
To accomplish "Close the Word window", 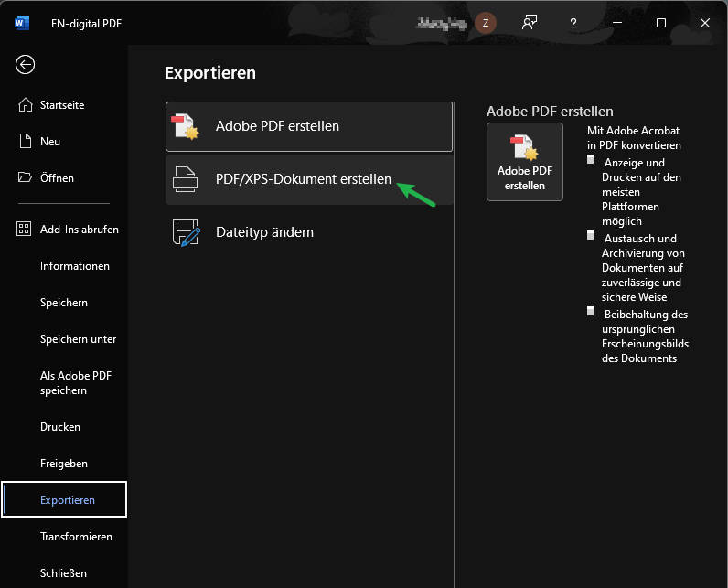I will coord(705,23).
